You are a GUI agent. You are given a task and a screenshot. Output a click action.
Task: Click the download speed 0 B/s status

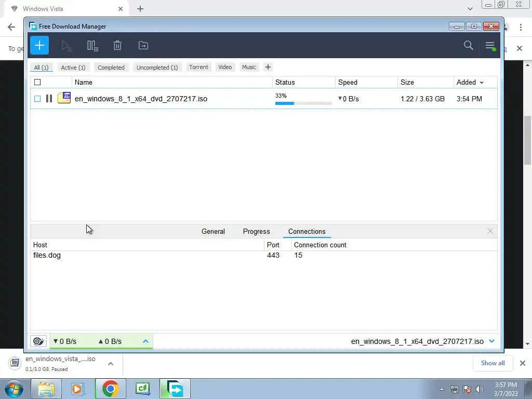point(65,341)
